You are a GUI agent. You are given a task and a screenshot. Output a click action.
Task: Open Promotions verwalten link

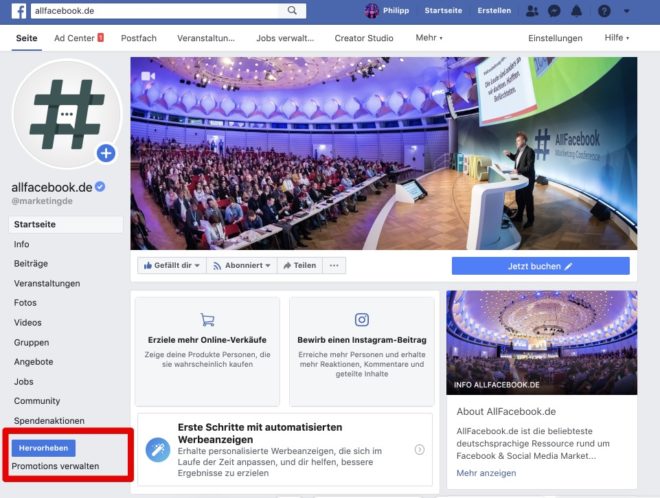pyautogui.click(x=56, y=466)
